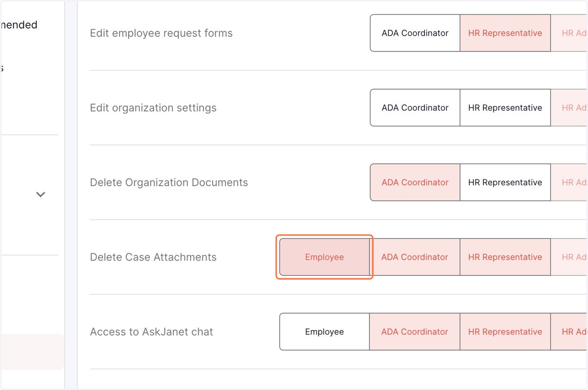
Task: Click the 'Delete Organization Documents' label
Action: 169,182
